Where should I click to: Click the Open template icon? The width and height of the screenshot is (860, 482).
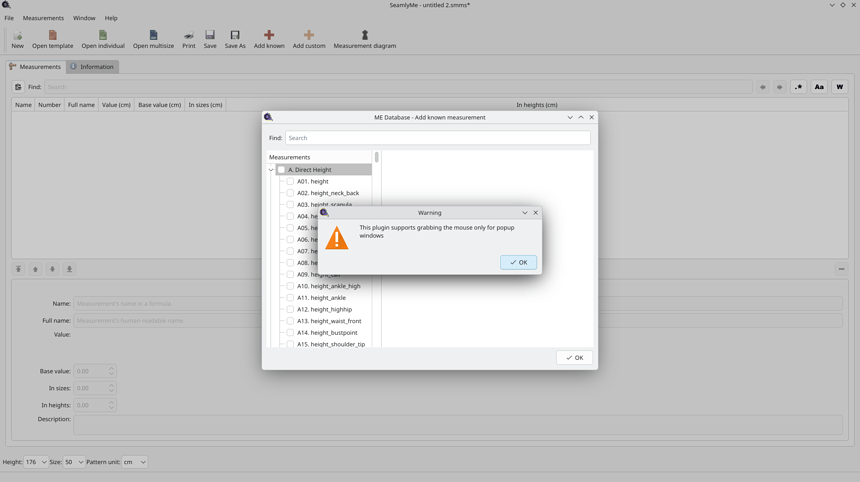[x=52, y=39]
